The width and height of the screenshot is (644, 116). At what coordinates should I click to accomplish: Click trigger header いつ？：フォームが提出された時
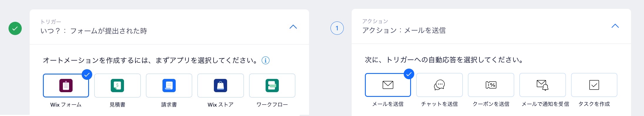pyautogui.click(x=94, y=31)
